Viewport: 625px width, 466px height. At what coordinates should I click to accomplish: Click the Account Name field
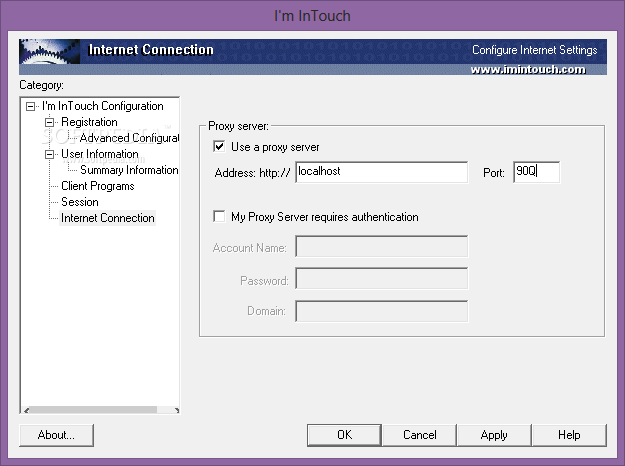point(381,246)
